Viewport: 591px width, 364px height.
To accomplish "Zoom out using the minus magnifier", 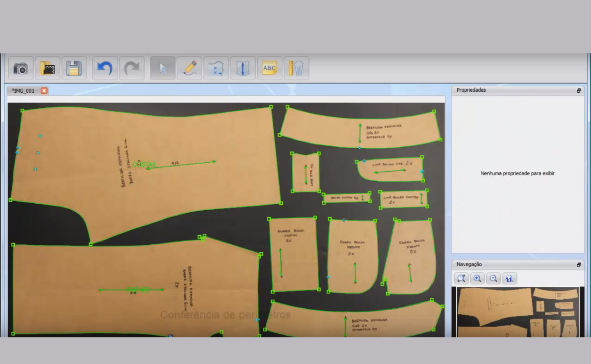I will [493, 279].
